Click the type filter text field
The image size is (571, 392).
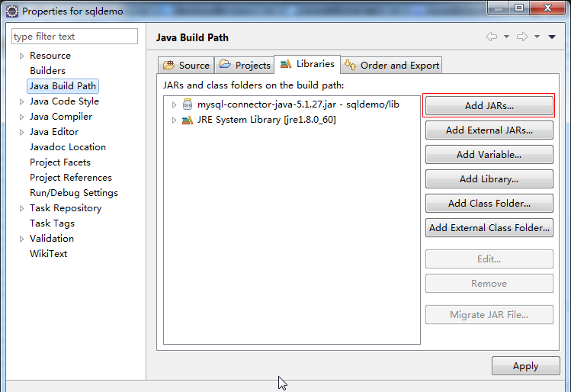(x=74, y=37)
